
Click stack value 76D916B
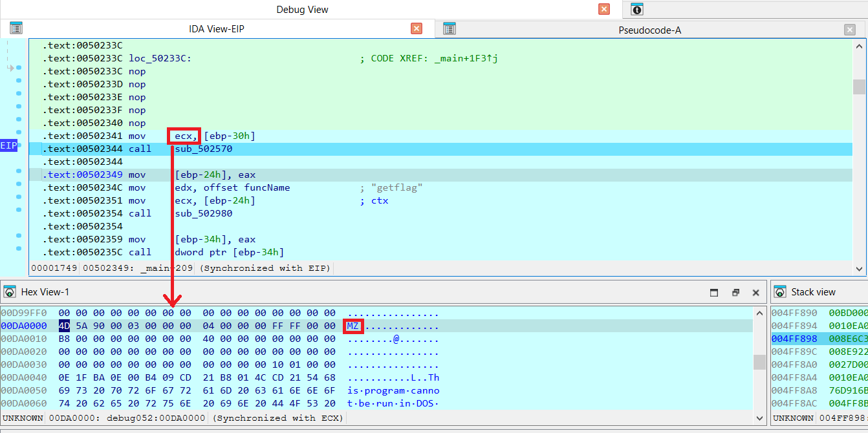(848, 390)
